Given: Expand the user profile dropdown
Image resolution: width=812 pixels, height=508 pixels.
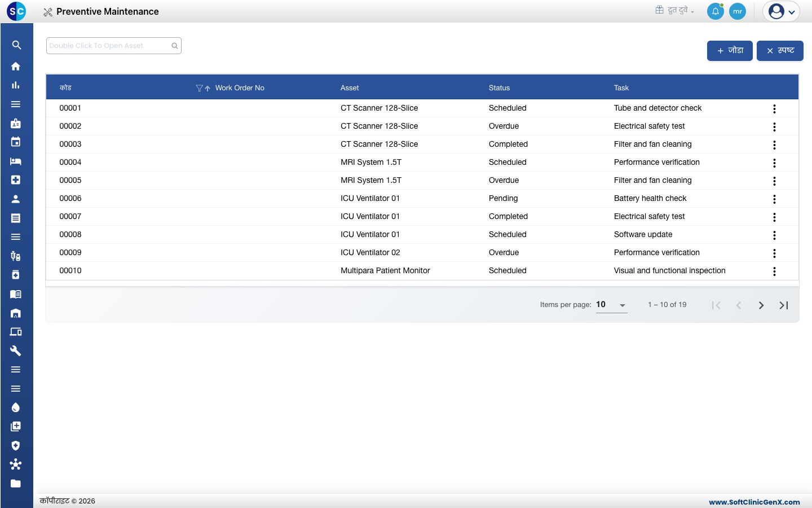Looking at the screenshot, I should [x=782, y=11].
